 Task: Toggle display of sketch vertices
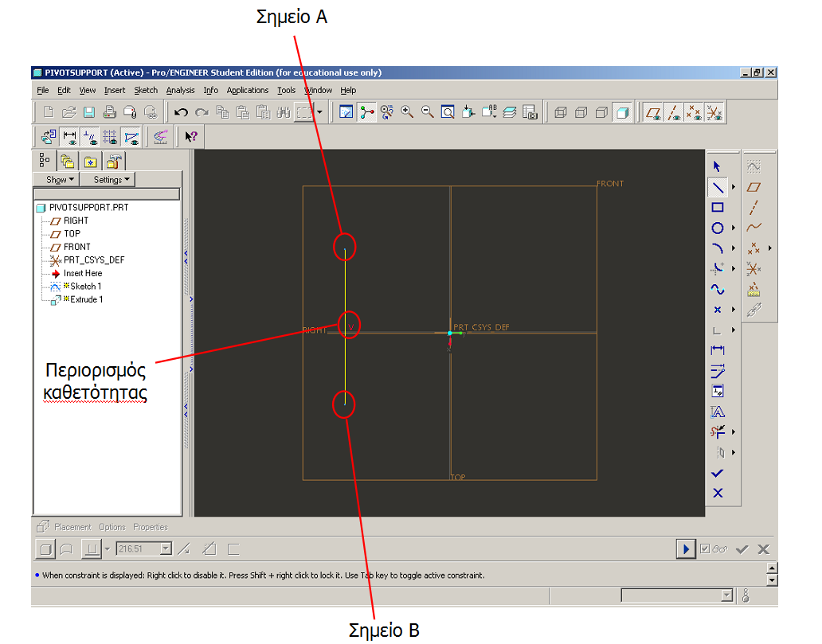pyautogui.click(x=131, y=137)
